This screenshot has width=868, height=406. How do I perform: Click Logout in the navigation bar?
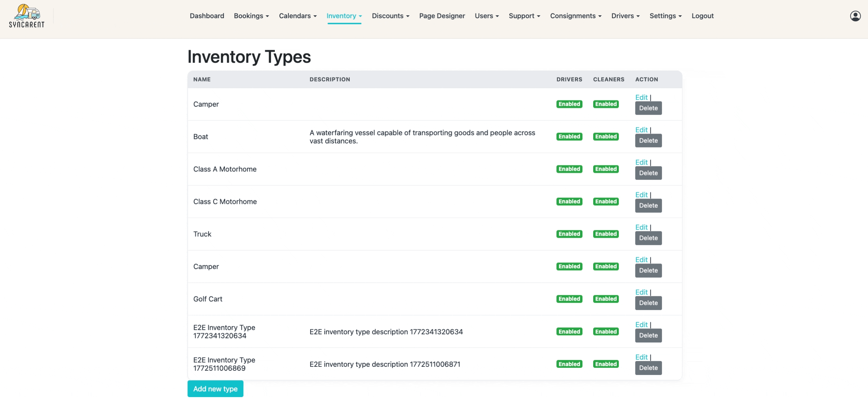pos(702,16)
